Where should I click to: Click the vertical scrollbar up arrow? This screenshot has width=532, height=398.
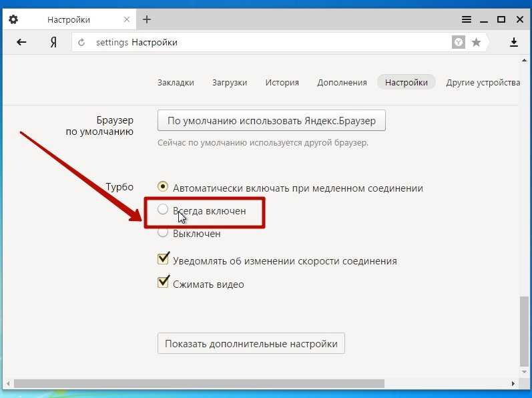[524, 61]
